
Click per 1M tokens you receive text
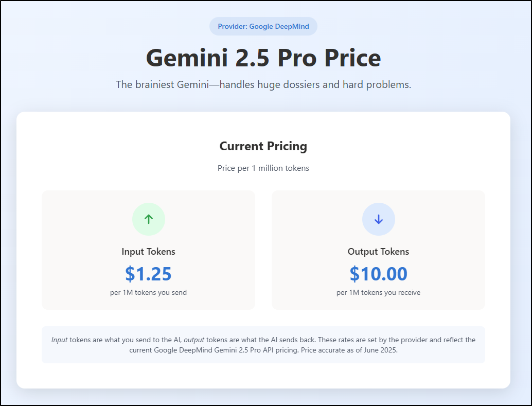coord(378,293)
